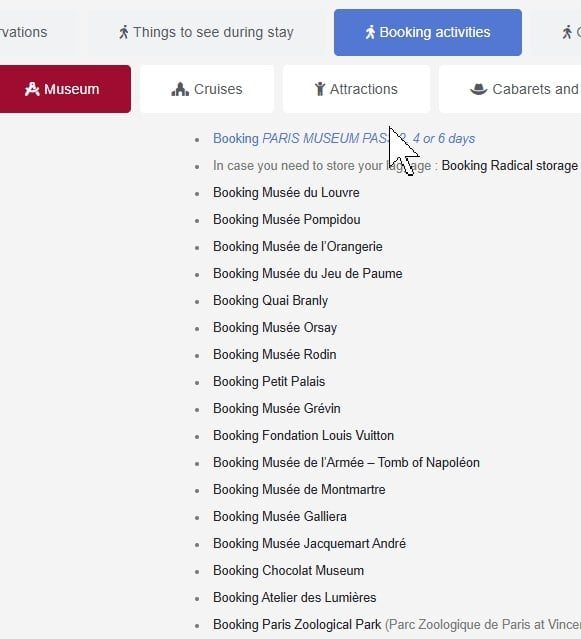Open Booking Atelier des Lumières link
The height and width of the screenshot is (639, 581).
pyautogui.click(x=295, y=597)
